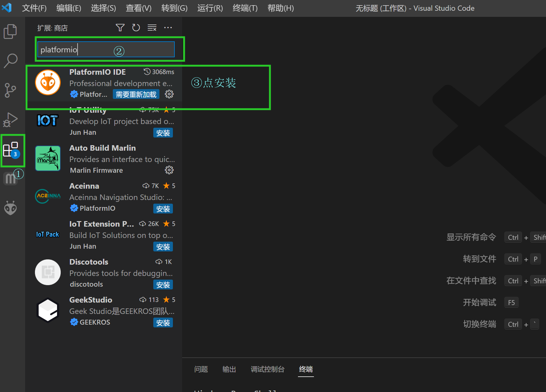The height and width of the screenshot is (392, 546).
Task: Switch to the 调试控制台 panel tab
Action: tap(267, 369)
